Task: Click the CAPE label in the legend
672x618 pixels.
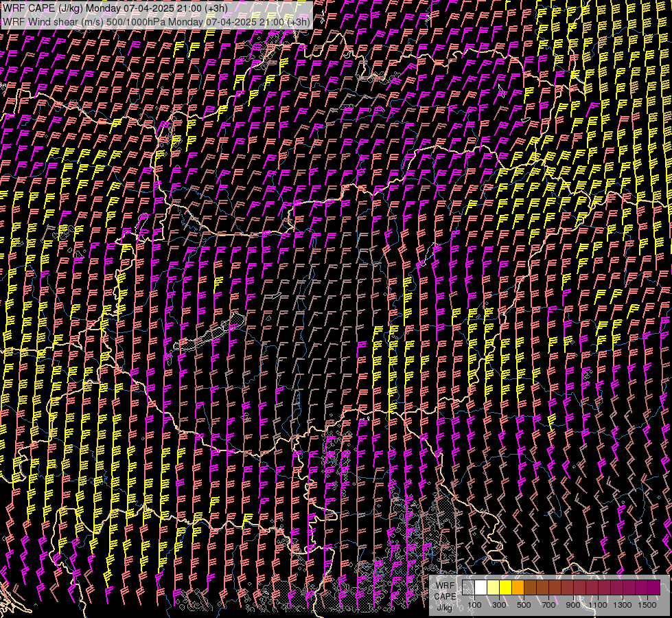Action: coord(445,597)
